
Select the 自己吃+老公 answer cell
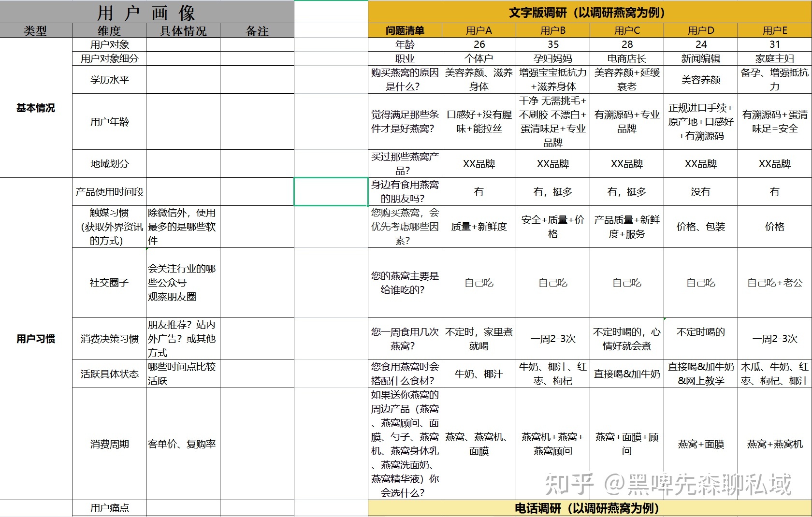(775, 283)
